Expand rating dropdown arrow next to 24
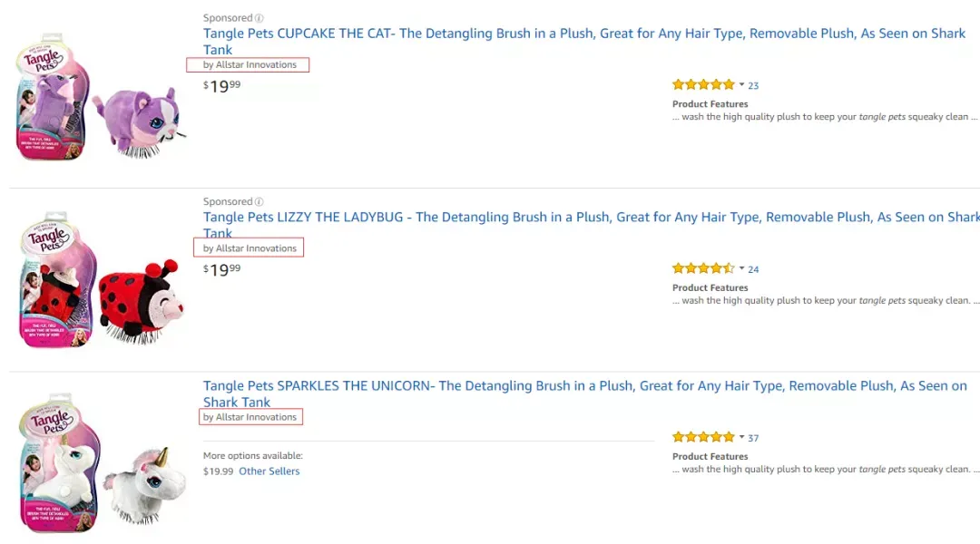Viewport: 980px width, 544px height. pyautogui.click(x=741, y=268)
